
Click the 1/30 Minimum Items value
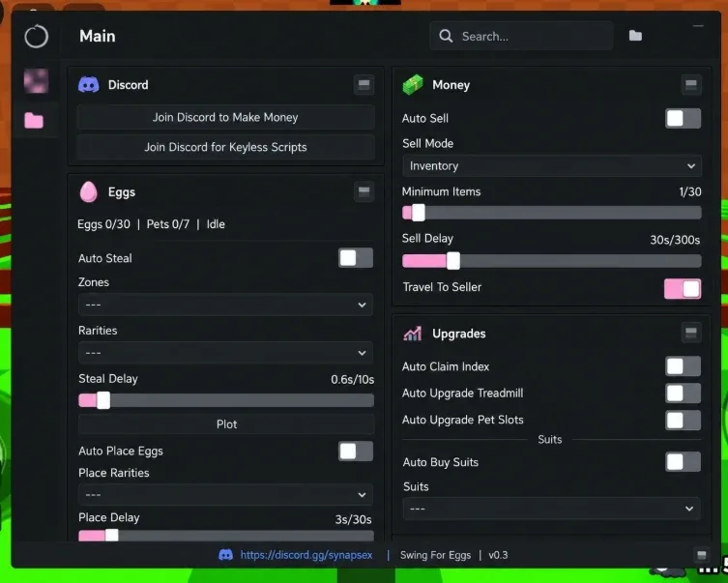click(x=690, y=191)
